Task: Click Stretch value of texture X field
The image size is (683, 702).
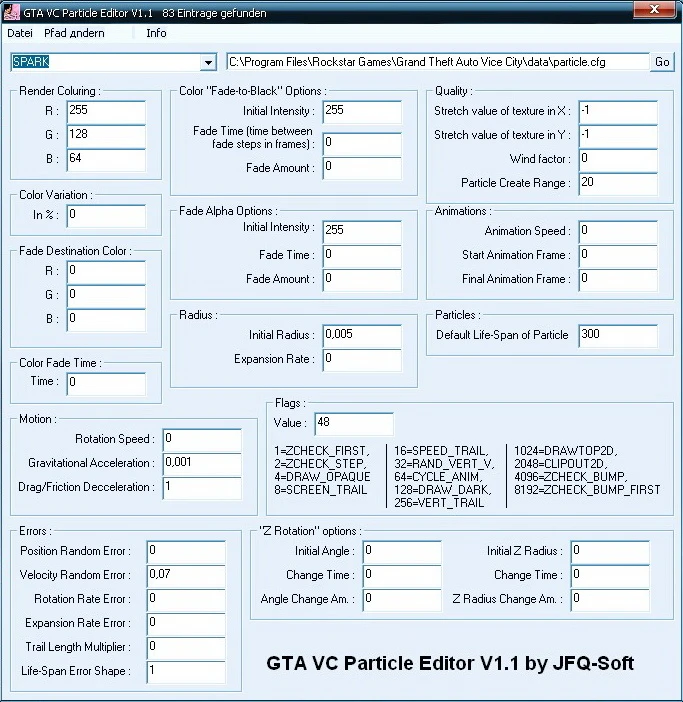Action: 618,111
